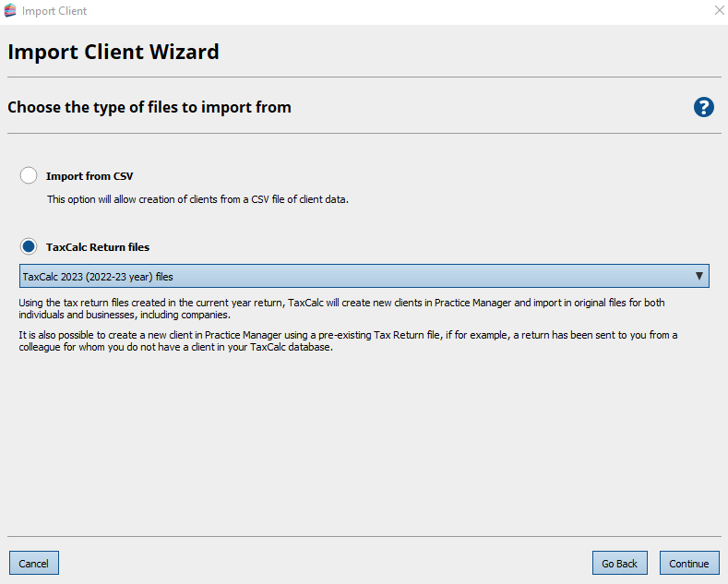Click the blue help question mark icon

click(703, 107)
